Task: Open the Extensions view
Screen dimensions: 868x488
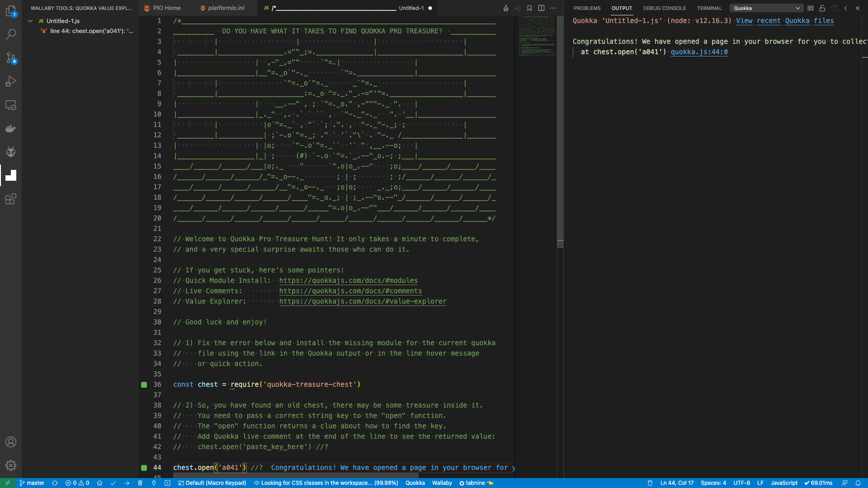Action: (x=11, y=199)
